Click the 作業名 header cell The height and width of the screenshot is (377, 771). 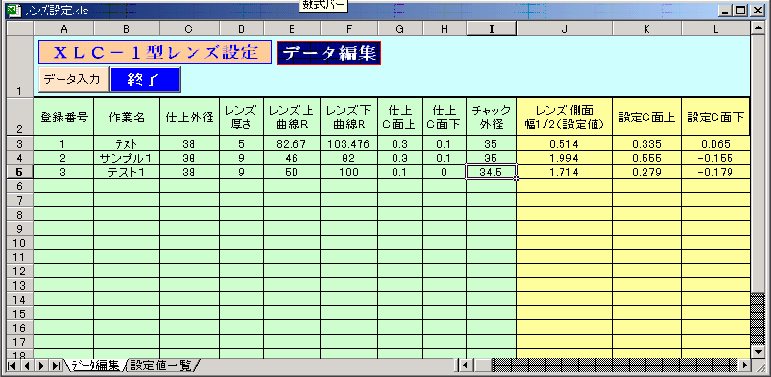(x=126, y=116)
